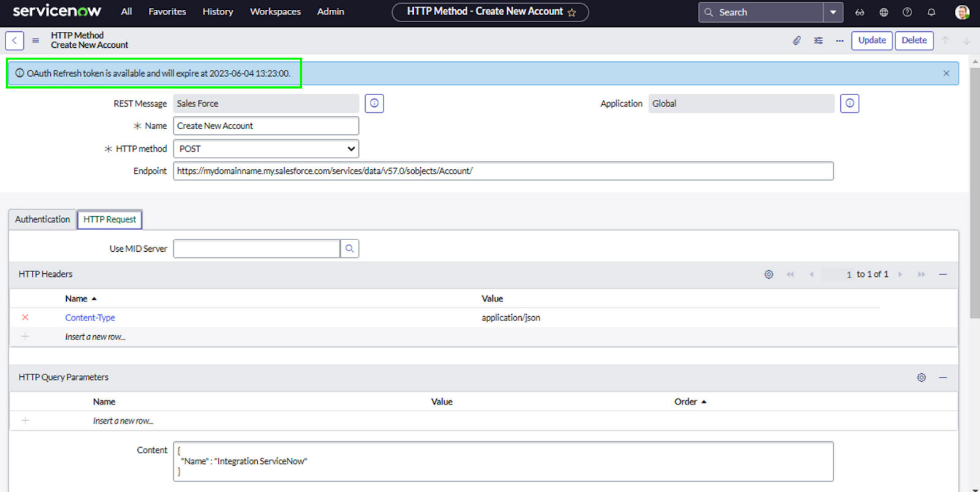Image resolution: width=980 pixels, height=492 pixels.
Task: Open the HTTP method POST dropdown
Action: [x=266, y=149]
